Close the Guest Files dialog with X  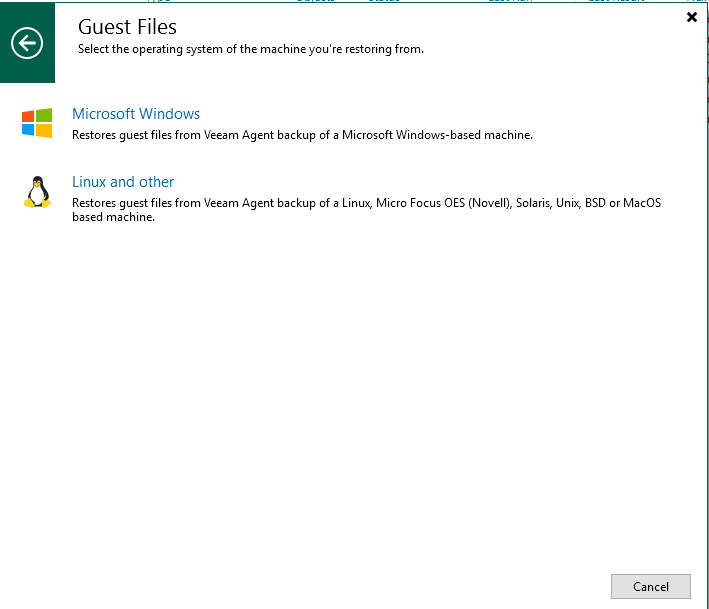pyautogui.click(x=692, y=17)
